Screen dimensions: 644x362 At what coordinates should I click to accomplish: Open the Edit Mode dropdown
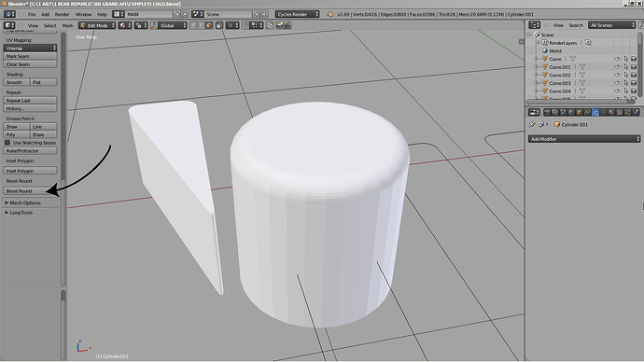coord(97,25)
